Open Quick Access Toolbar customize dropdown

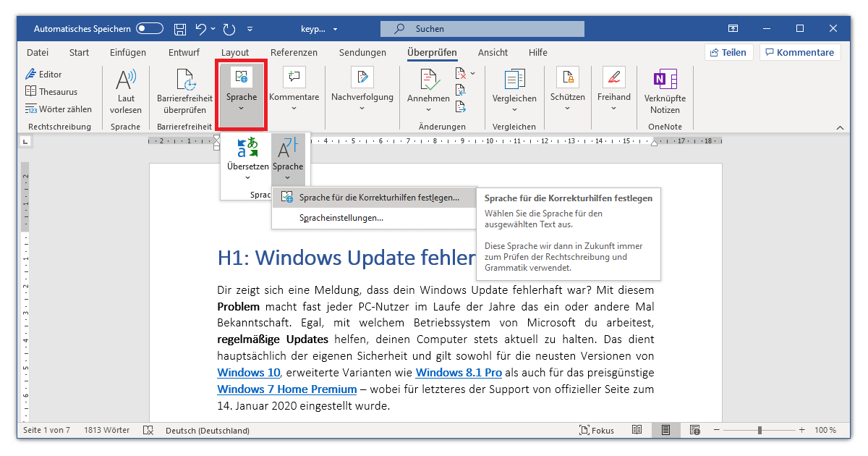click(x=250, y=29)
